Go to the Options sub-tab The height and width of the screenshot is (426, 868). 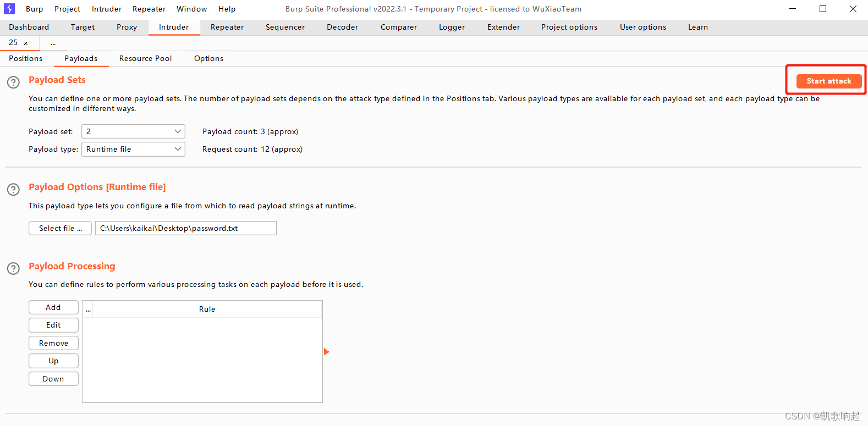pos(208,58)
